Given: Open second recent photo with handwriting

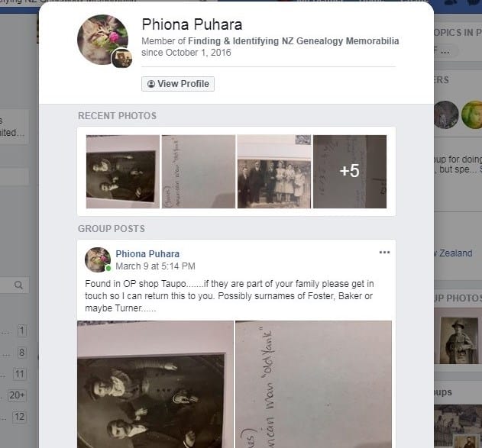Looking at the screenshot, I should [199, 172].
